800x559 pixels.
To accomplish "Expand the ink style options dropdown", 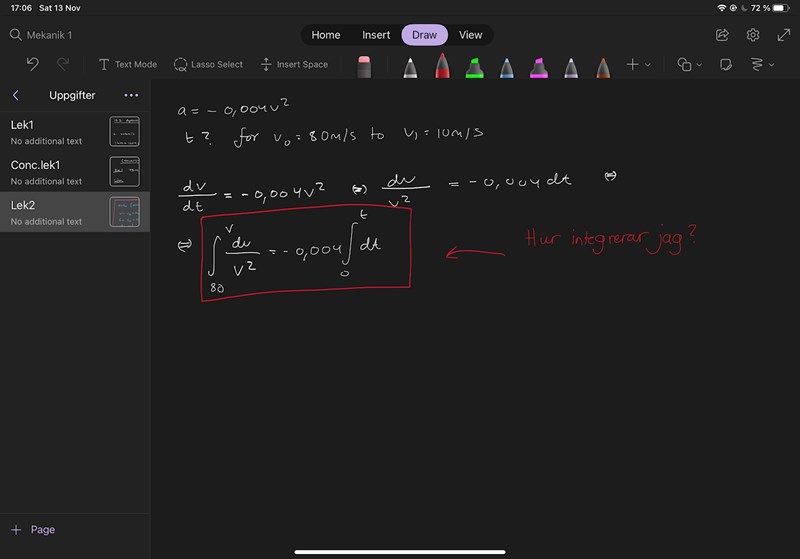I will tap(763, 64).
